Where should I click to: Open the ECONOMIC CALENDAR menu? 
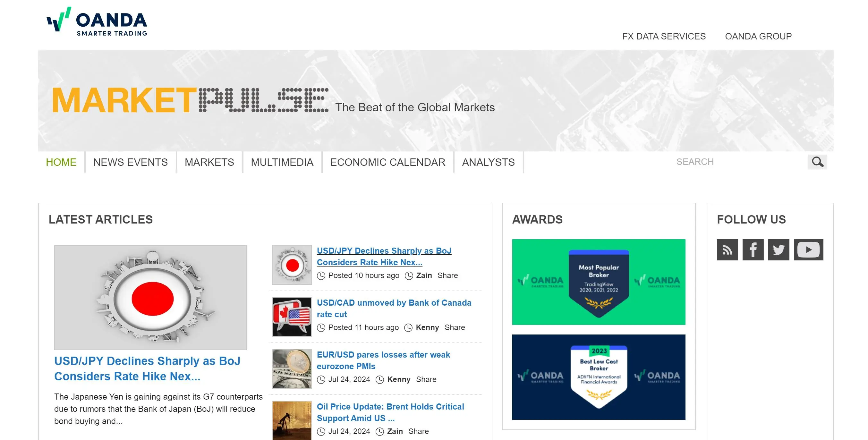coord(387,162)
